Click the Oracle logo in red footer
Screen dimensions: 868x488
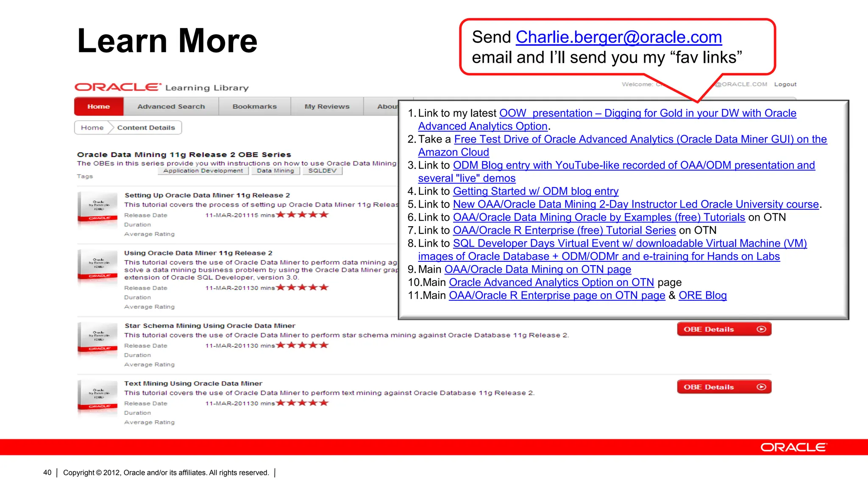pyautogui.click(x=793, y=447)
